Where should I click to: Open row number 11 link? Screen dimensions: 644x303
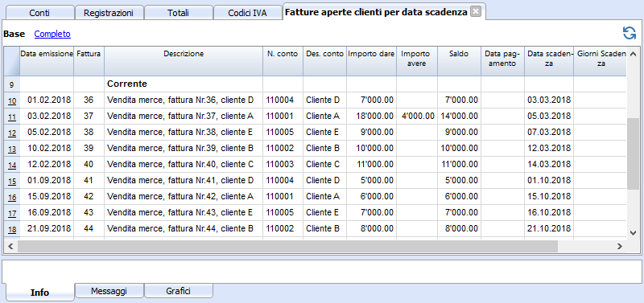click(12, 117)
